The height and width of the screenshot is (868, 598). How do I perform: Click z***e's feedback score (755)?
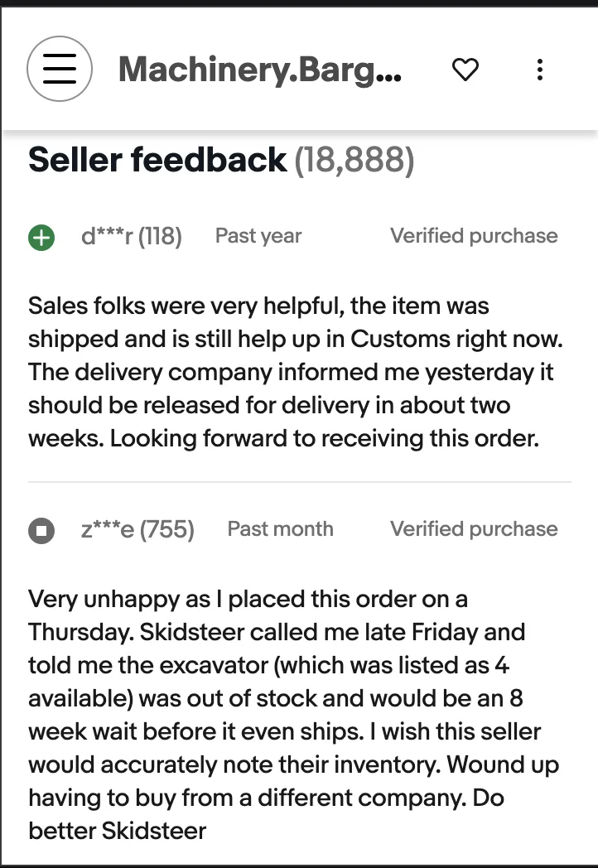pyautogui.click(x=166, y=529)
